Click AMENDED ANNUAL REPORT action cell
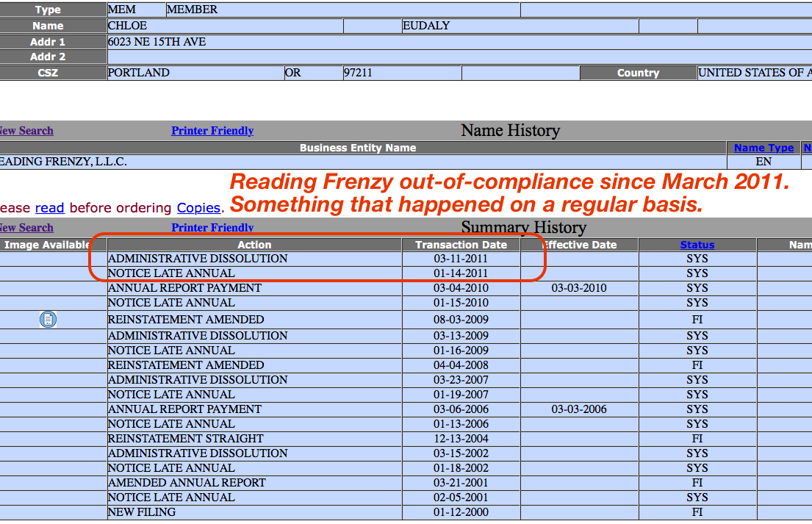The height and width of the screenshot is (524, 812). tap(254, 483)
